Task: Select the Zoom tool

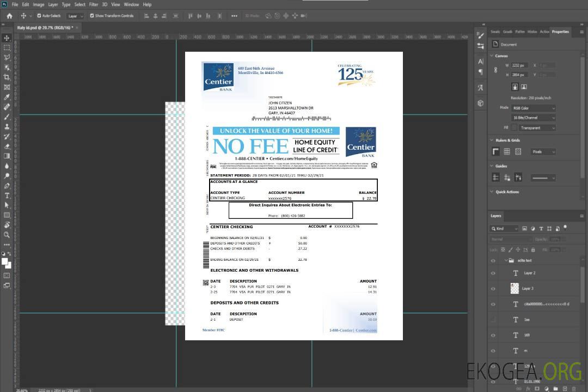Action: pyautogui.click(x=7, y=235)
